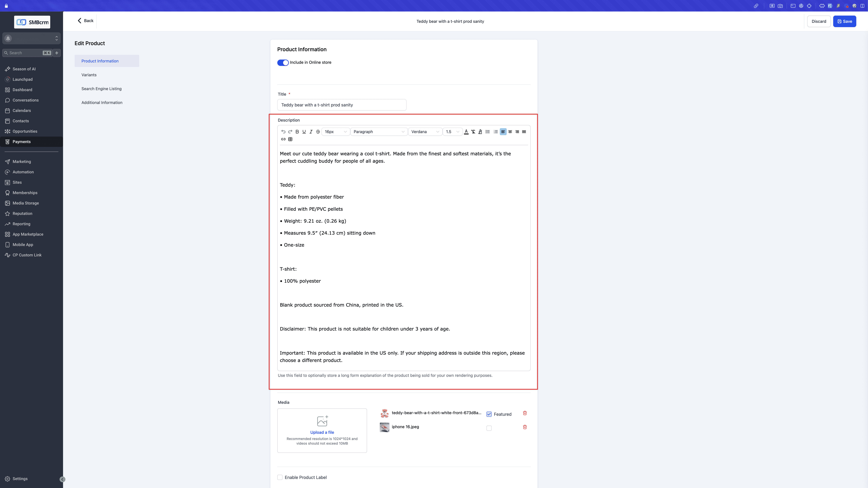
Task: Justify description text
Action: (524, 132)
